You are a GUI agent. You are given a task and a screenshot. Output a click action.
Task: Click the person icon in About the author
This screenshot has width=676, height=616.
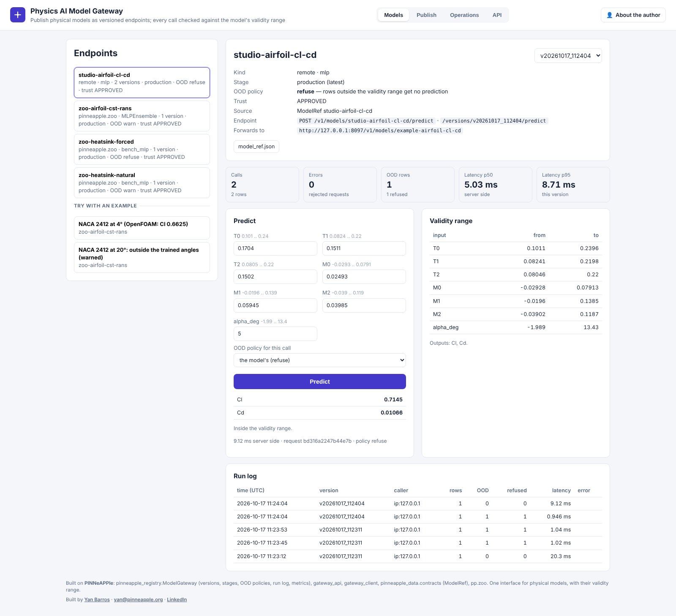(609, 15)
